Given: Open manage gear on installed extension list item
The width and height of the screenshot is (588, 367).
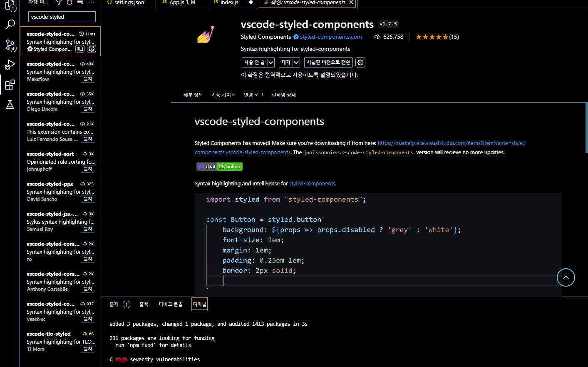Looking at the screenshot, I should click(x=92, y=49).
